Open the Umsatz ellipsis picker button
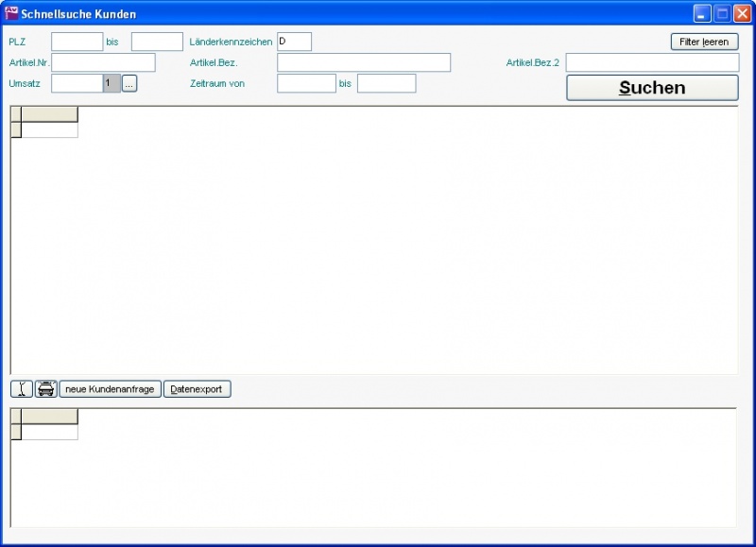This screenshot has width=756, height=547. pyautogui.click(x=129, y=84)
